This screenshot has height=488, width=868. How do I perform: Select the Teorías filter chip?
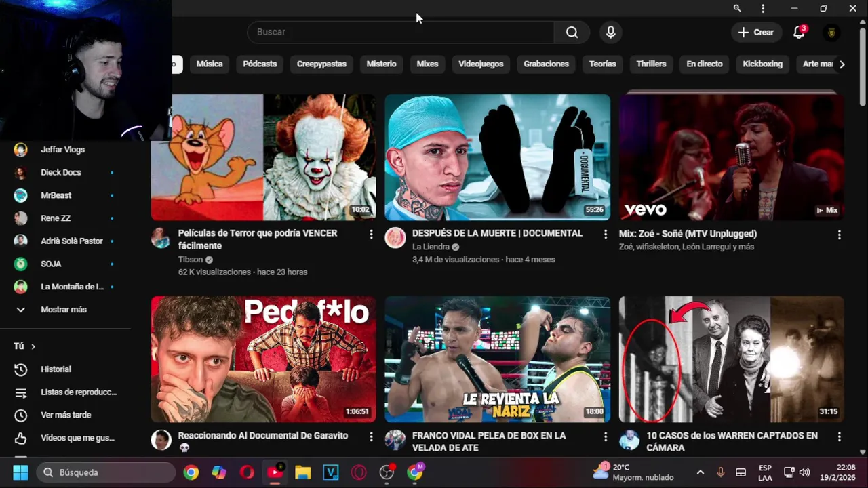click(x=602, y=64)
